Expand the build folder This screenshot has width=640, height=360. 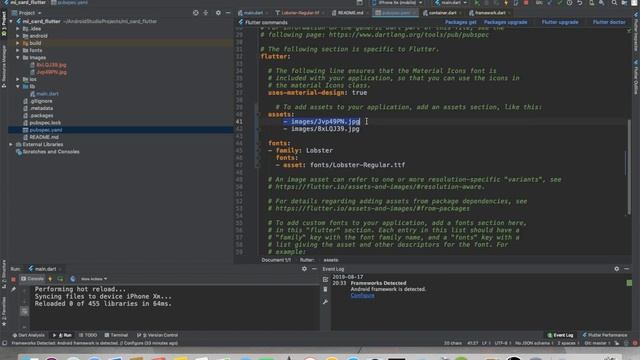(x=18, y=43)
